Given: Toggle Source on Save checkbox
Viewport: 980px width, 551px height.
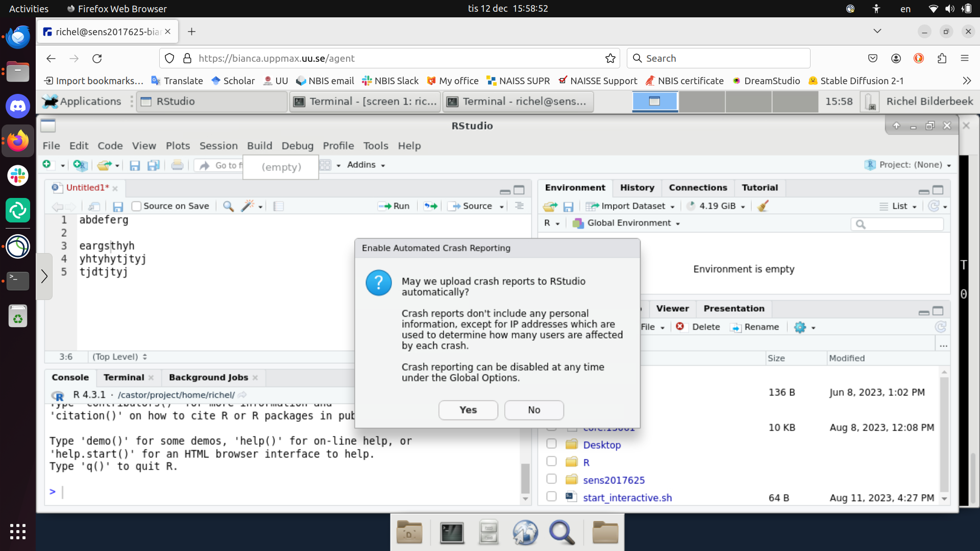Looking at the screenshot, I should [x=136, y=206].
